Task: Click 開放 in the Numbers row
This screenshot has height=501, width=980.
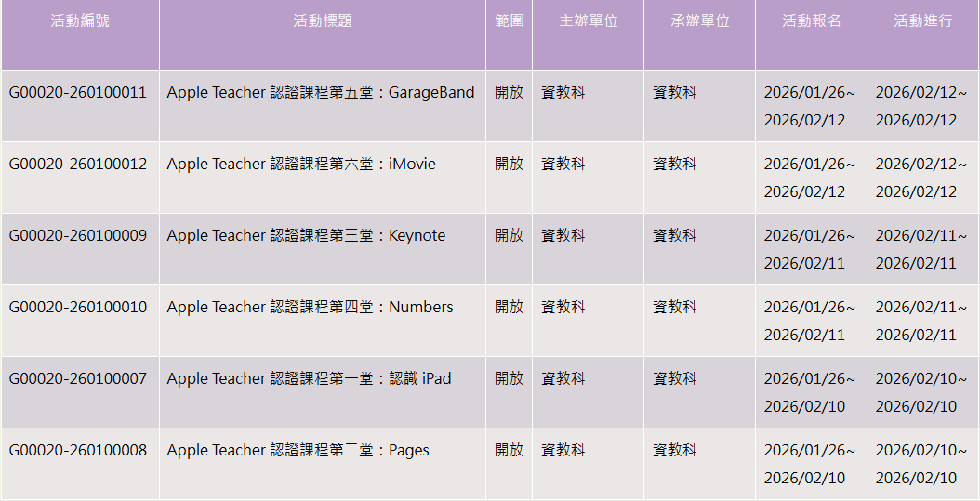Action: pos(509,308)
